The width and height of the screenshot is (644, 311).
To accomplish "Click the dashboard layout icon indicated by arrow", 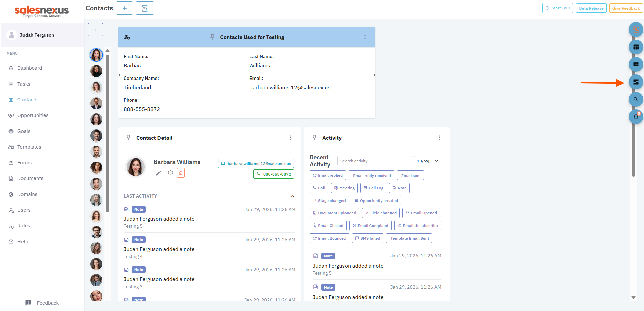I will click(x=636, y=82).
